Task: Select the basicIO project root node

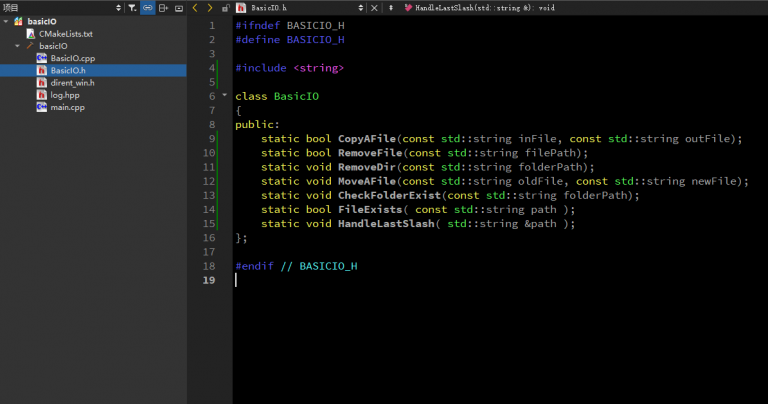Action: click(x=42, y=21)
